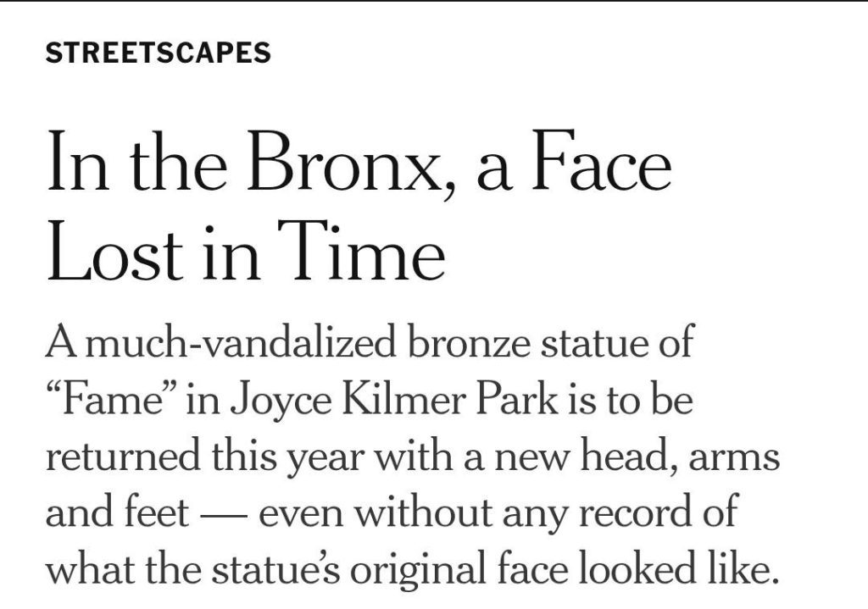
Task: Click the quoted word "Fame" in summary
Action: coord(107,400)
